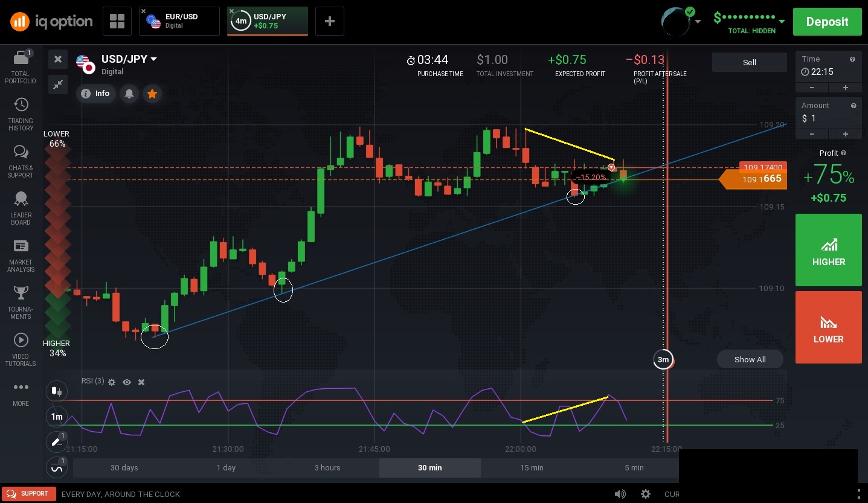Toggle sound speaker icon in footer
The image size is (868, 503).
[x=620, y=494]
